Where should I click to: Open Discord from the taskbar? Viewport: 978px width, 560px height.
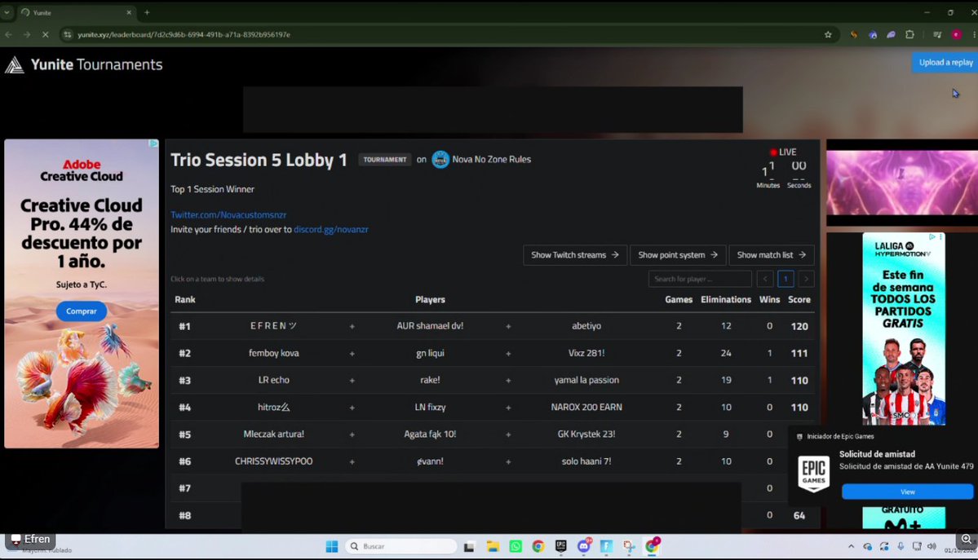584,546
